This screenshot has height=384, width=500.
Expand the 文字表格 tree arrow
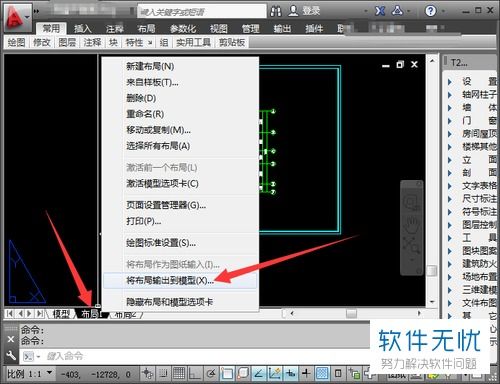coord(450,186)
